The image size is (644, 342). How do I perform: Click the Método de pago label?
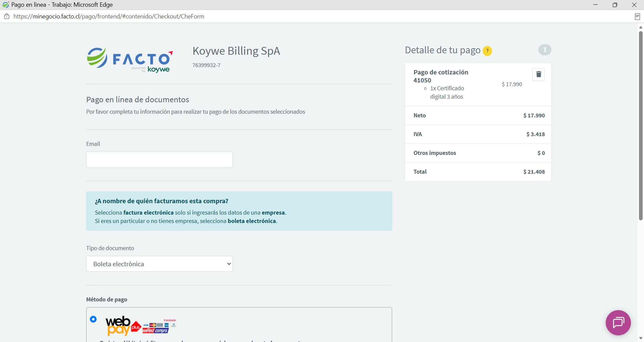pos(107,299)
